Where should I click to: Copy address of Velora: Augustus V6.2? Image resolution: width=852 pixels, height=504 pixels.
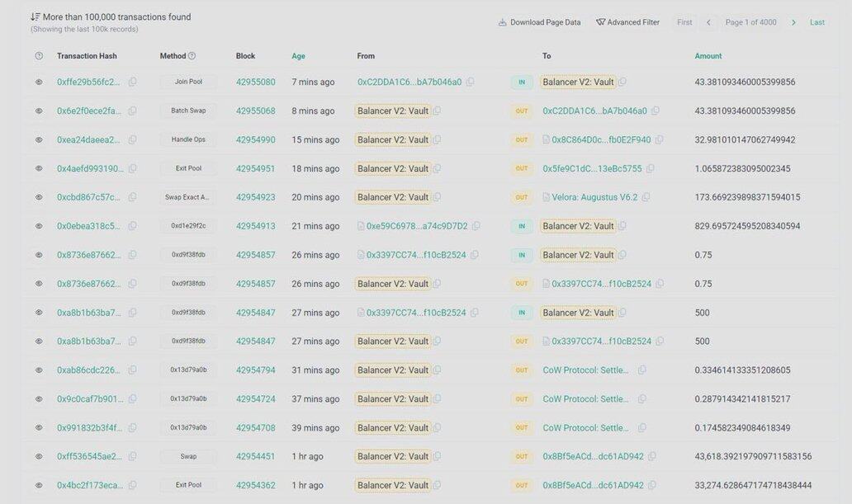pos(646,197)
